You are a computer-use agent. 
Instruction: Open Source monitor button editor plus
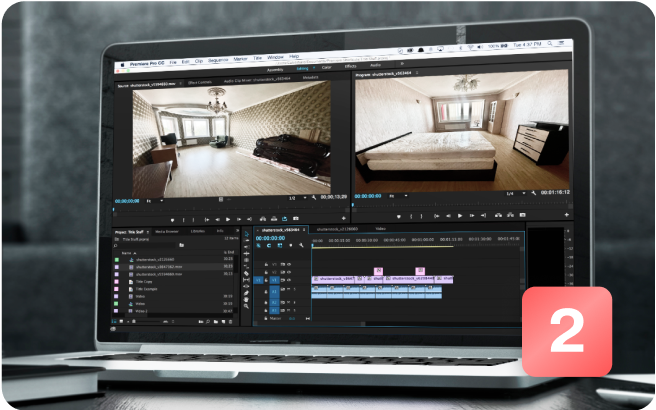(x=343, y=218)
